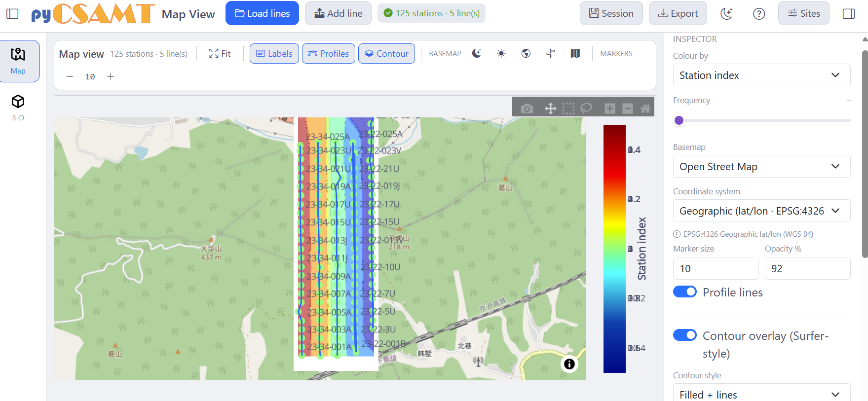Click the inspector vertical scrollbar
The image size is (868, 401).
(865, 153)
